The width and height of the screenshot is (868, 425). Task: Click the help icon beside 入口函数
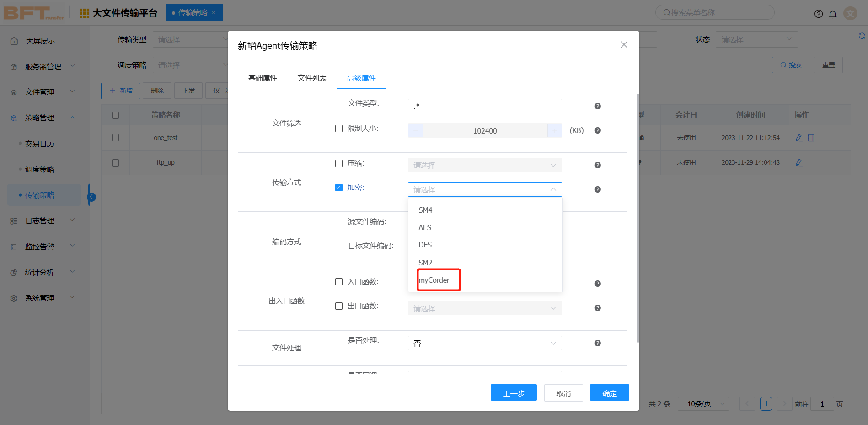point(597,284)
